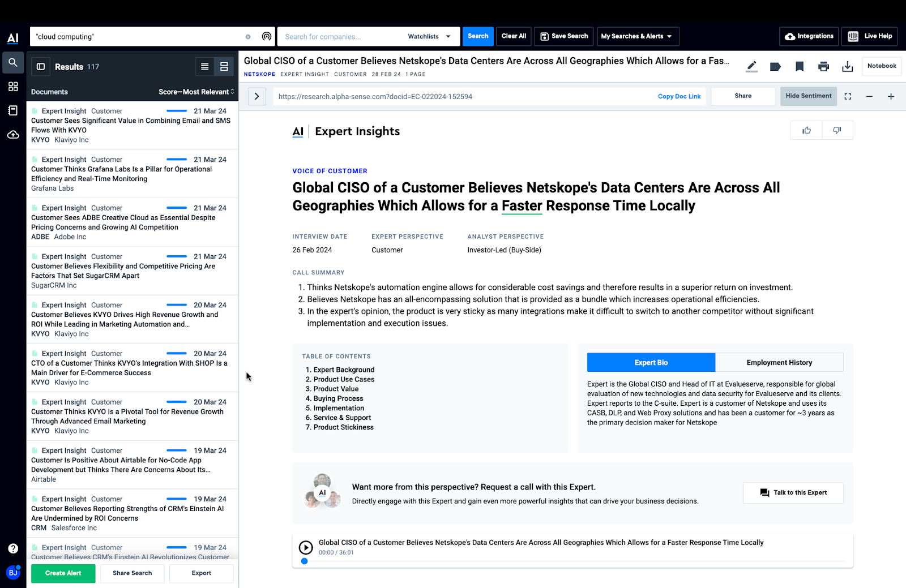Switch to compact list view
906x588 pixels.
pos(205,67)
